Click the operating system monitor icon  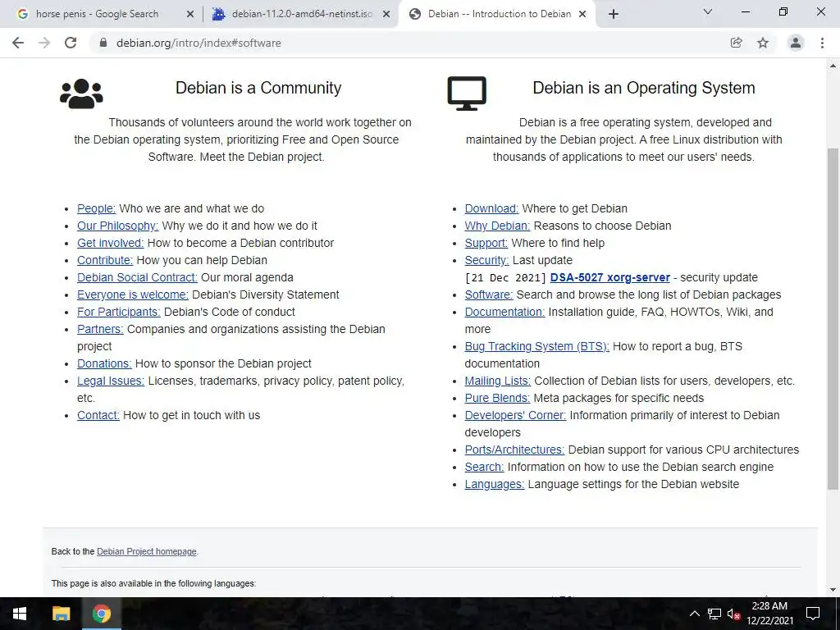click(467, 94)
